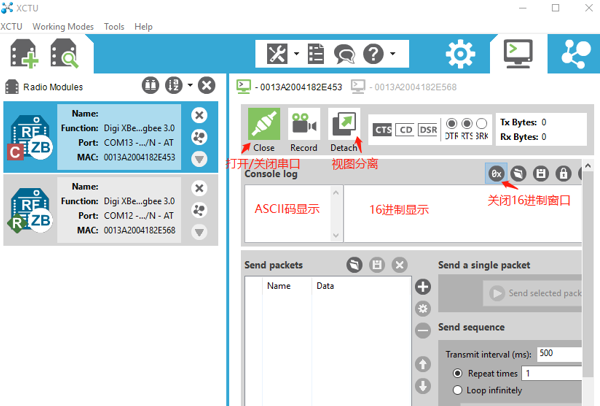The width and height of the screenshot is (600, 406).
Task: Click the gear icon beside the packets list
Action: (423, 308)
